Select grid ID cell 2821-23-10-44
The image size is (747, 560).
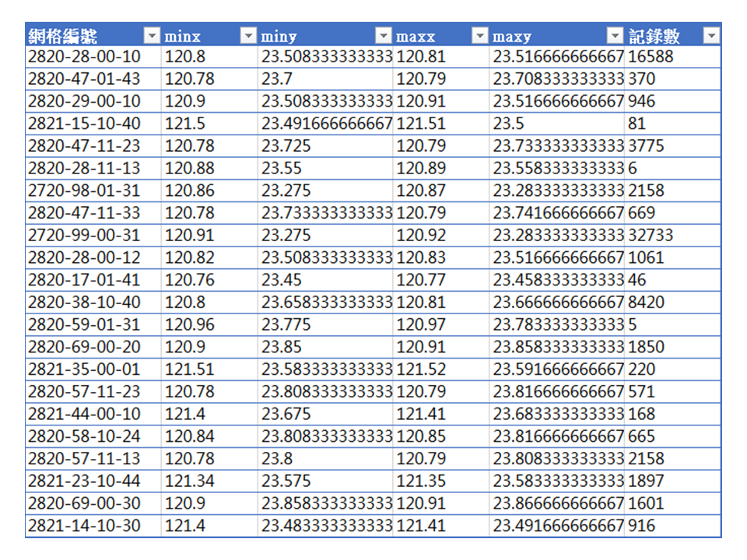point(84,481)
